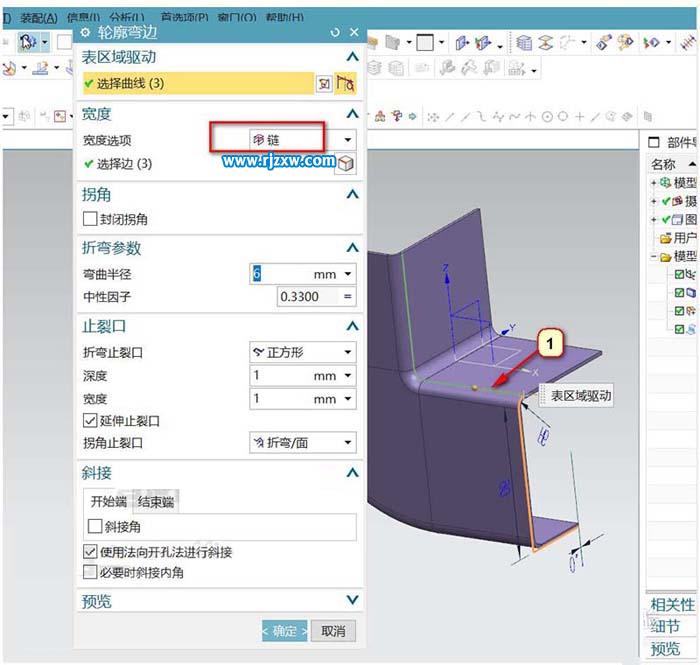This screenshot has height=665, width=700.
Task: Uncheck 使用法向开孔法进行斜接 checkbox
Action: click(x=90, y=552)
